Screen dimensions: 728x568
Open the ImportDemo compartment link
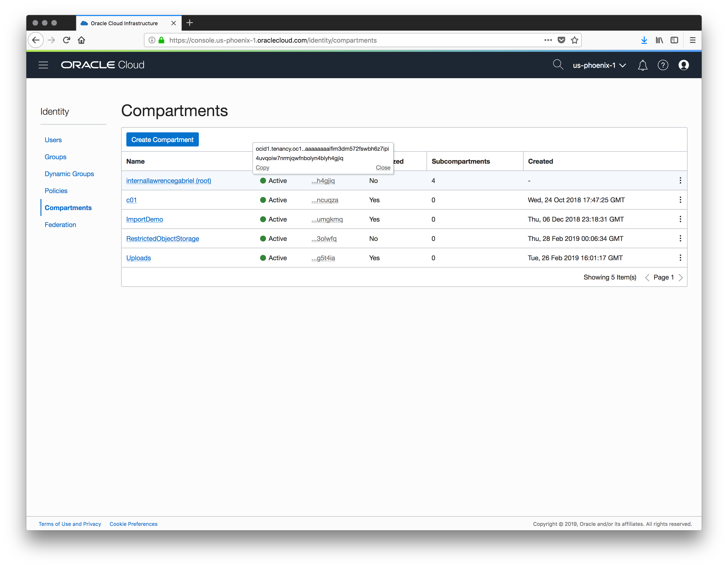(x=145, y=219)
